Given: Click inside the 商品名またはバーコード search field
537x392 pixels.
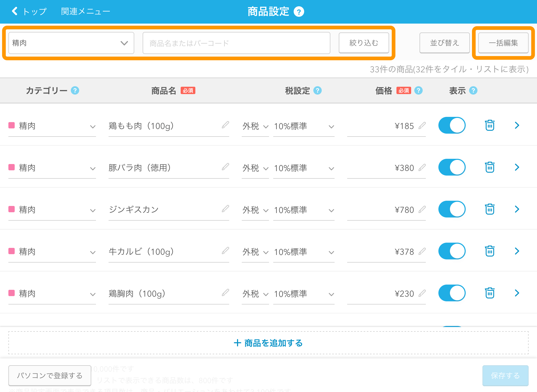Looking at the screenshot, I should [x=236, y=43].
